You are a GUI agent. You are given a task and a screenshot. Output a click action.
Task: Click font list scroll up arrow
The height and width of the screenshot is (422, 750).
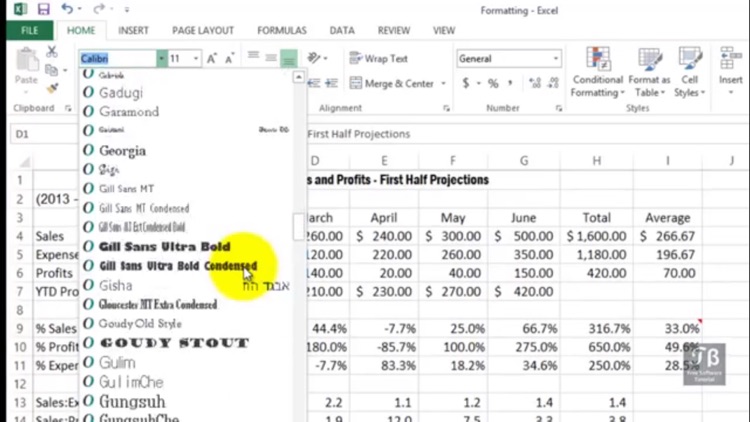click(x=298, y=77)
